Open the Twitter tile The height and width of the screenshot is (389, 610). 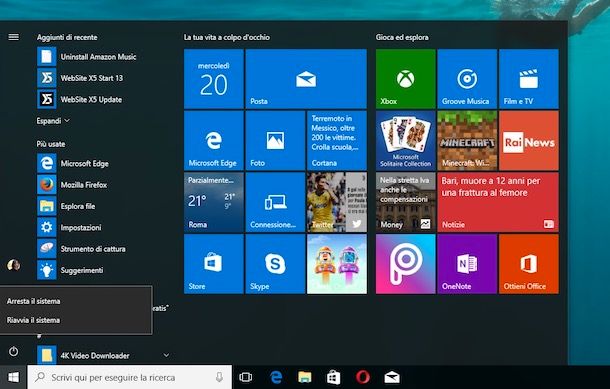pyautogui.click(x=337, y=202)
